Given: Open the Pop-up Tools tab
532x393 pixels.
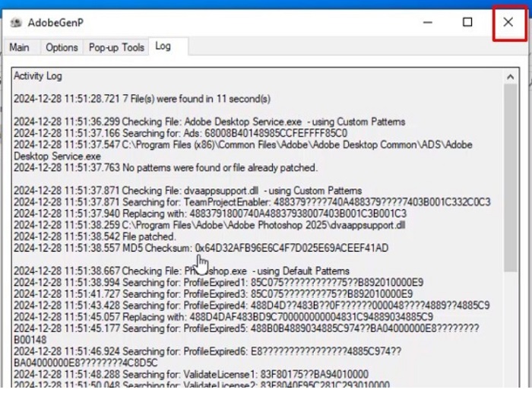Looking at the screenshot, I should tap(117, 47).
